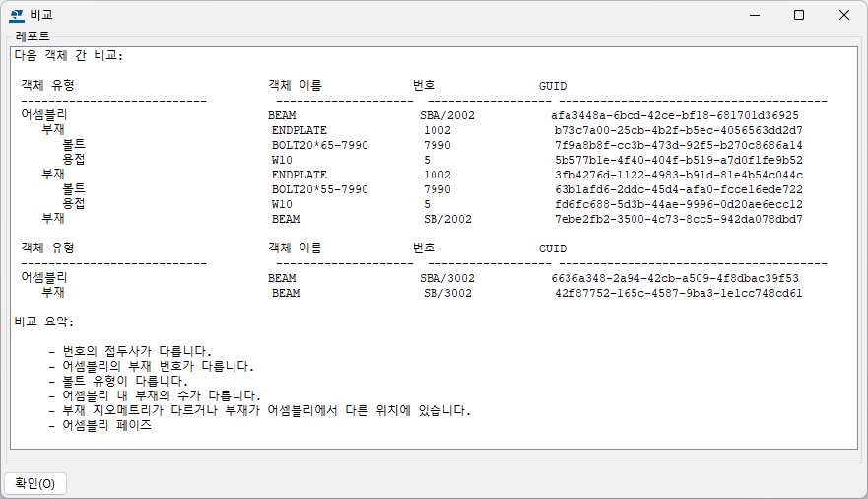The width and height of the screenshot is (868, 499).
Task: Click the line 볼트 유형이 다릅니다.
Action: click(x=125, y=381)
